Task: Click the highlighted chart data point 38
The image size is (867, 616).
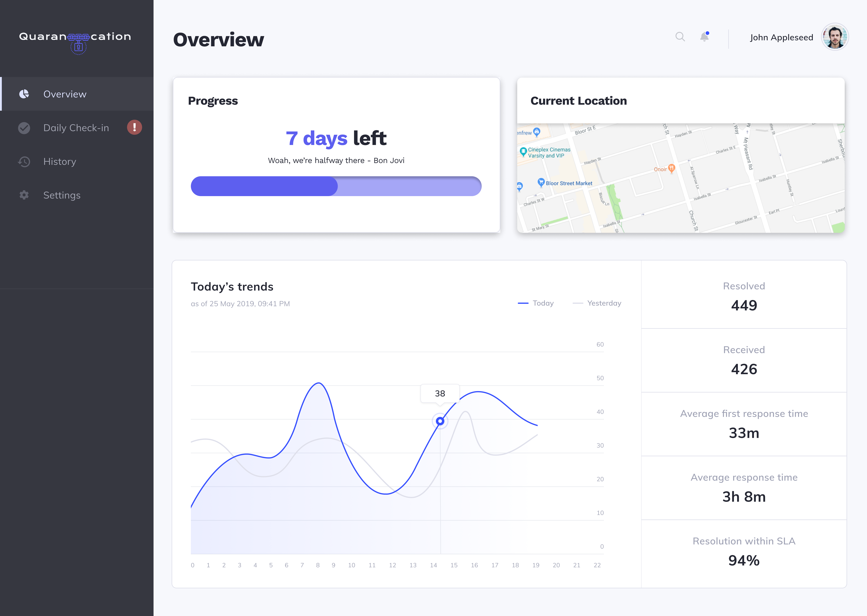Action: coord(440,421)
